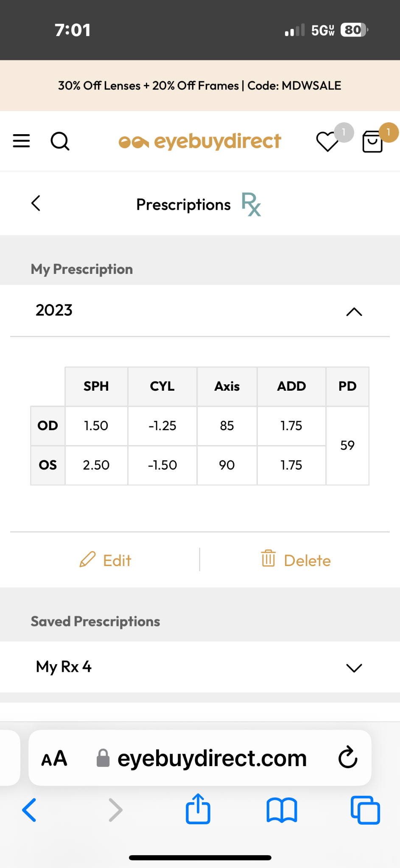Reload the page in Safari
The image size is (400, 868).
[x=348, y=758]
